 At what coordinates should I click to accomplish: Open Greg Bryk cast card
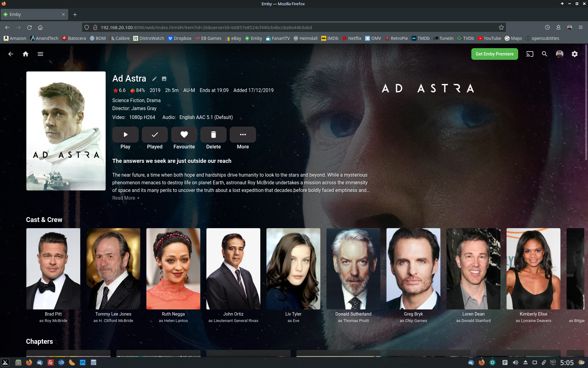(x=413, y=269)
